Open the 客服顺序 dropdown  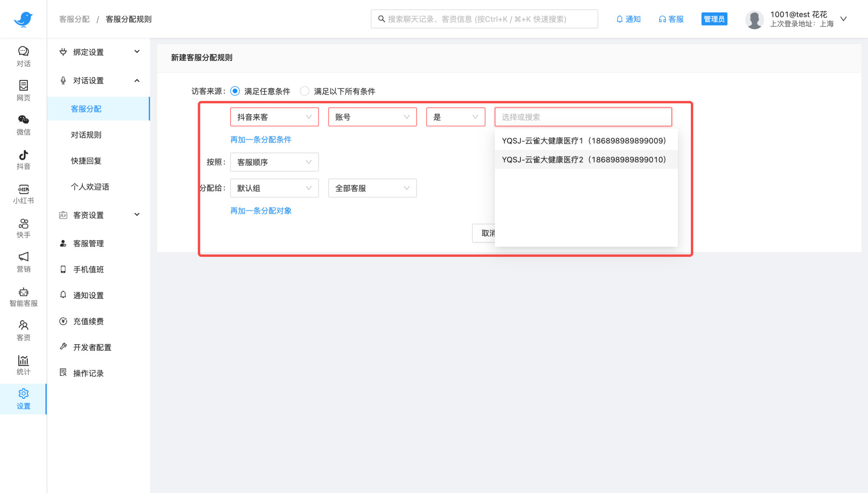[x=274, y=162]
